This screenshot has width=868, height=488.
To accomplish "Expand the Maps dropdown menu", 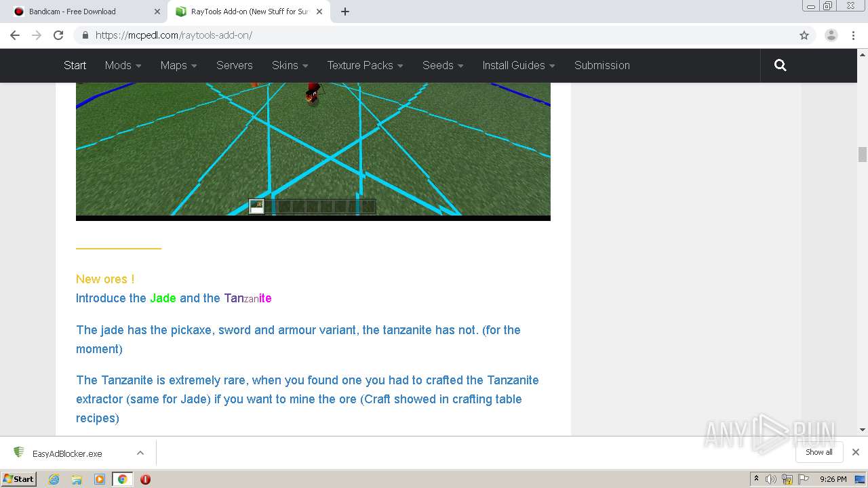I will pyautogui.click(x=178, y=65).
